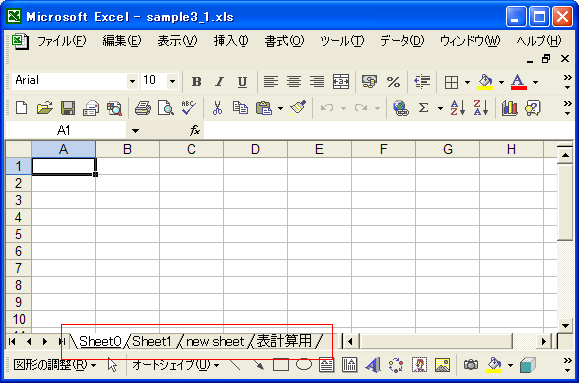Switch to Sheet1 tab
The image size is (579, 383).
(152, 341)
